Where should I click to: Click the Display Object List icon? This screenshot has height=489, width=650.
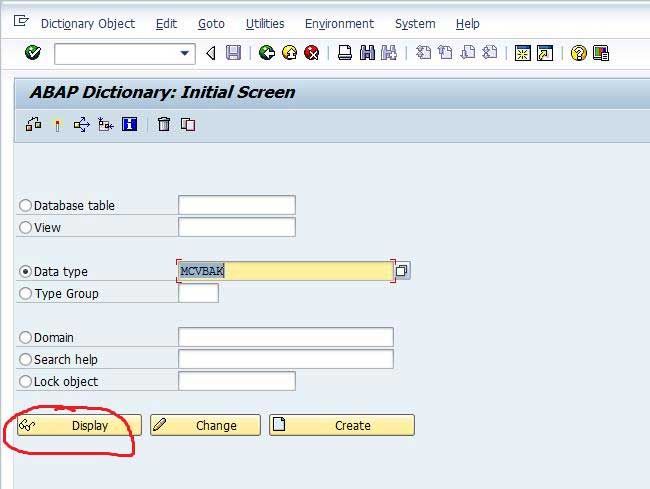pyautogui.click(x=106, y=124)
